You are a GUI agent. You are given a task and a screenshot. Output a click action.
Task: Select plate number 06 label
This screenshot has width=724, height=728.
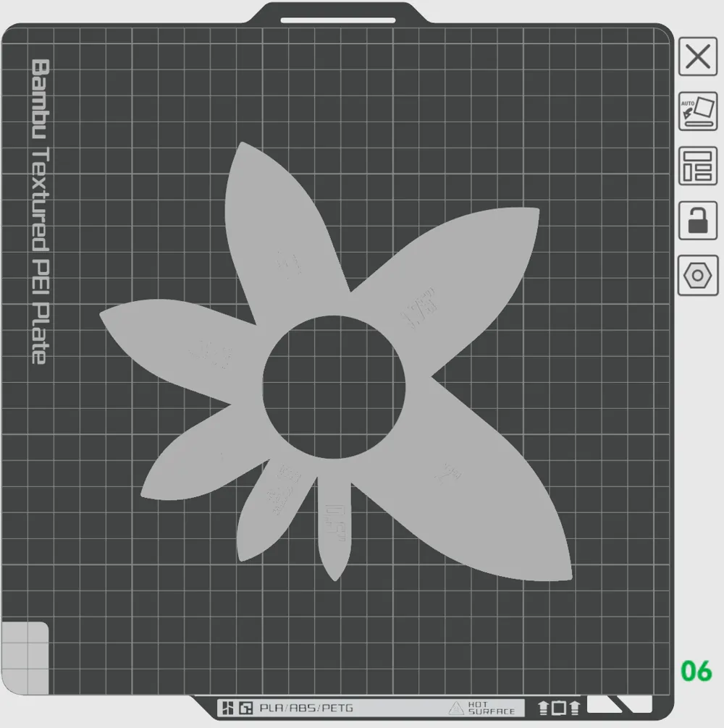click(x=696, y=671)
